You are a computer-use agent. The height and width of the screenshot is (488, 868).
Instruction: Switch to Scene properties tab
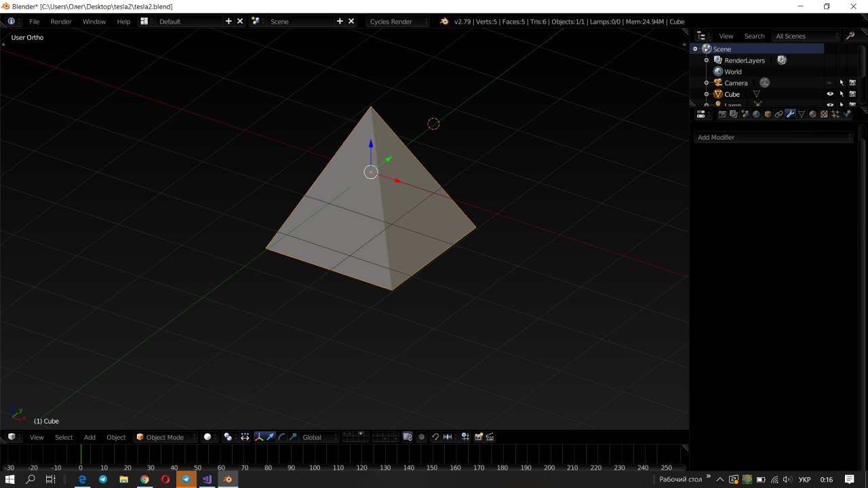(745, 114)
